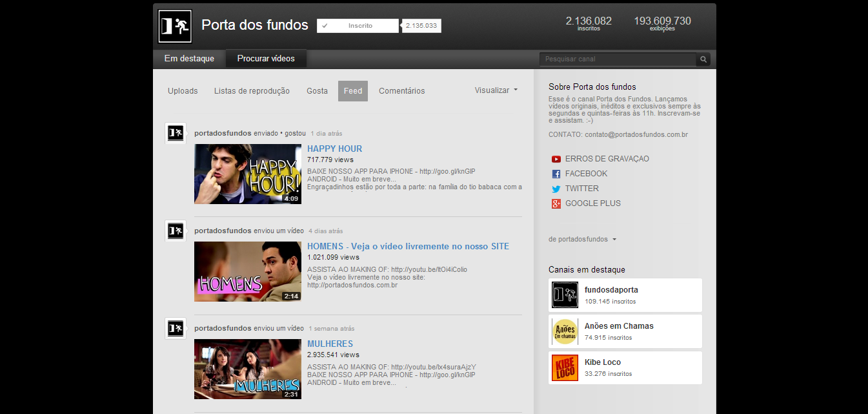Open the HOMENS video title link

pos(408,246)
